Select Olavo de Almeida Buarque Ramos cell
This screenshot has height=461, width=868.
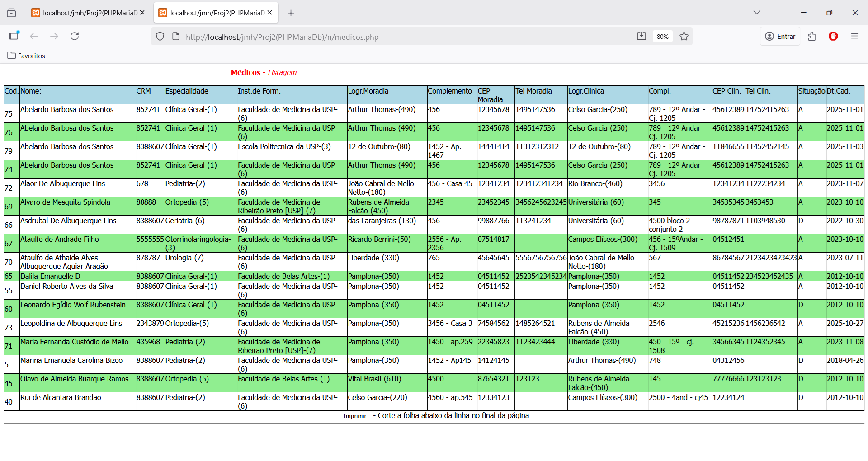coord(78,383)
